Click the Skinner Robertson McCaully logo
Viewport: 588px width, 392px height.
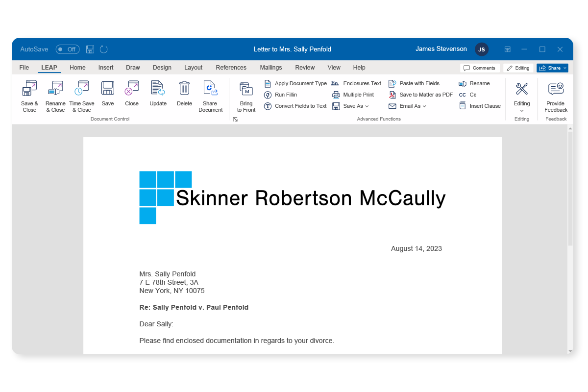point(293,197)
